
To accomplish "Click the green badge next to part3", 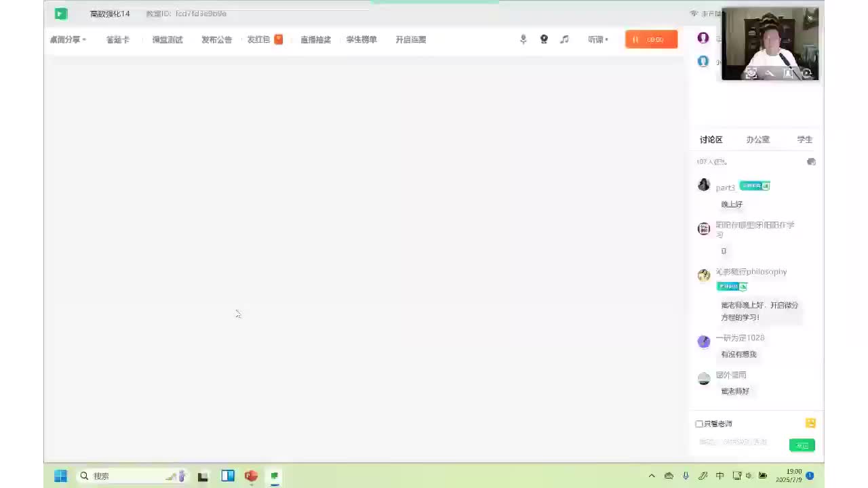I will 754,186.
